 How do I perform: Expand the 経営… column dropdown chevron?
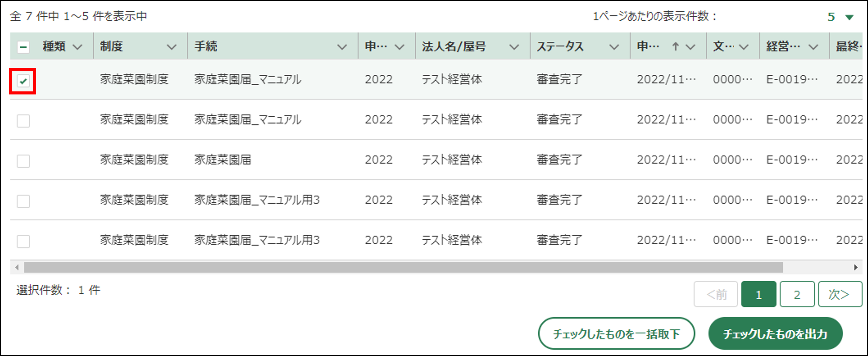click(814, 47)
